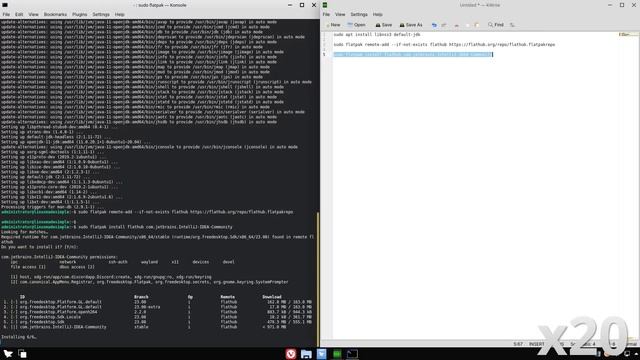Viewport: 640px width, 360px height.
Task: Click the Branch column header in Konsole table
Action: [x=141, y=297]
